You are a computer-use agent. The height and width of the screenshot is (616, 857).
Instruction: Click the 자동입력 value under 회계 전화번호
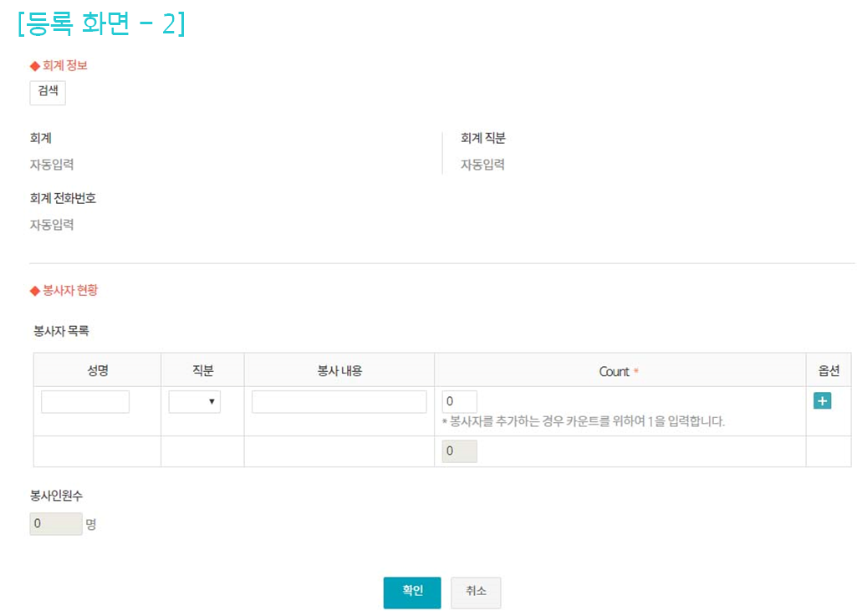[x=52, y=225]
